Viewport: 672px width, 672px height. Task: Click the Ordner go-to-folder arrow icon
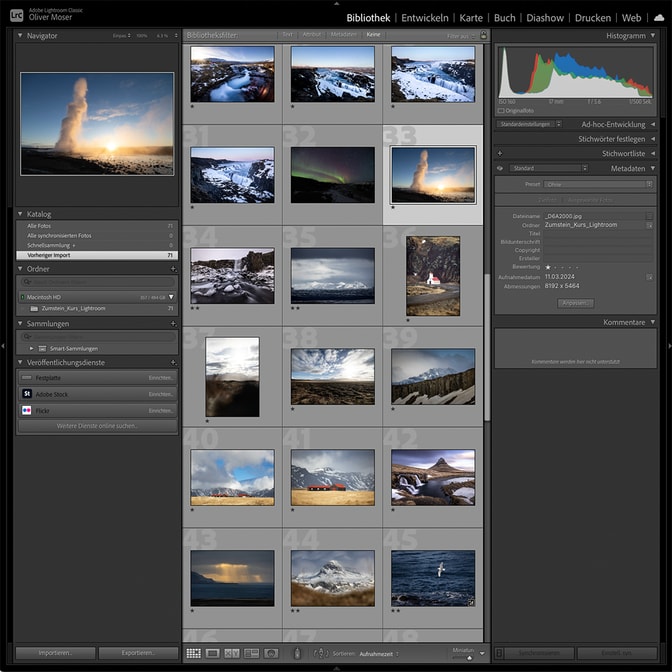[x=649, y=225]
